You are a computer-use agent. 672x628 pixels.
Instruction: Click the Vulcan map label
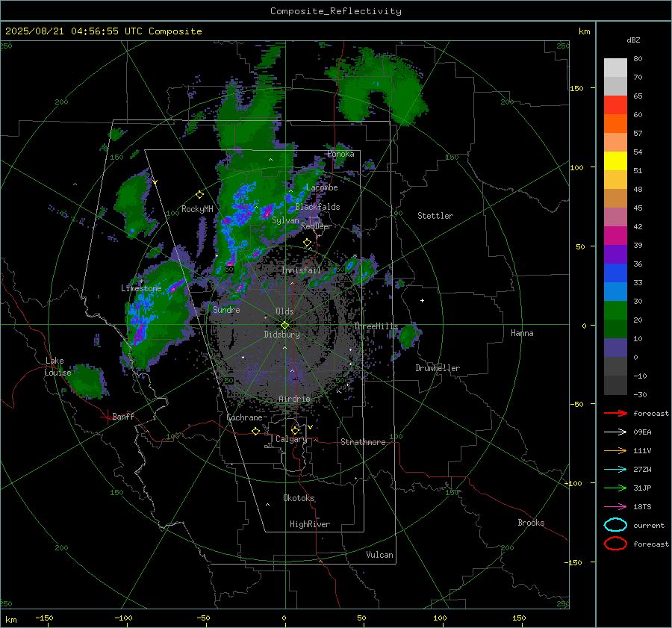point(380,555)
